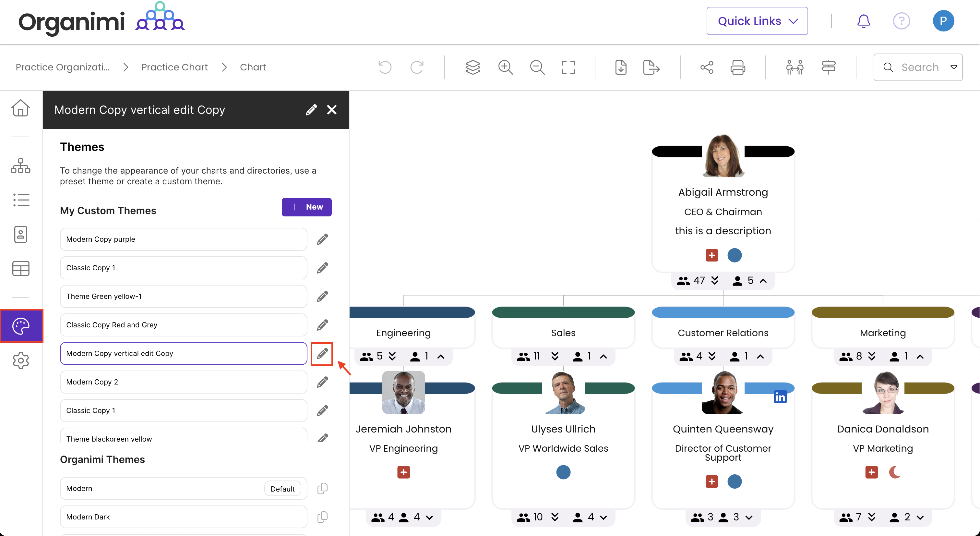Click the blue circle badge on Ulyses Ullrich

point(563,472)
